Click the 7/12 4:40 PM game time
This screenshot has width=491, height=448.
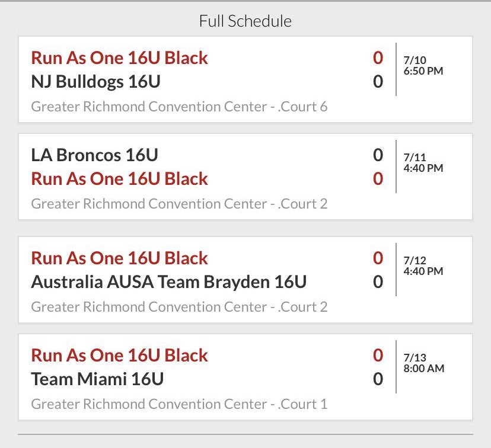pyautogui.click(x=423, y=265)
